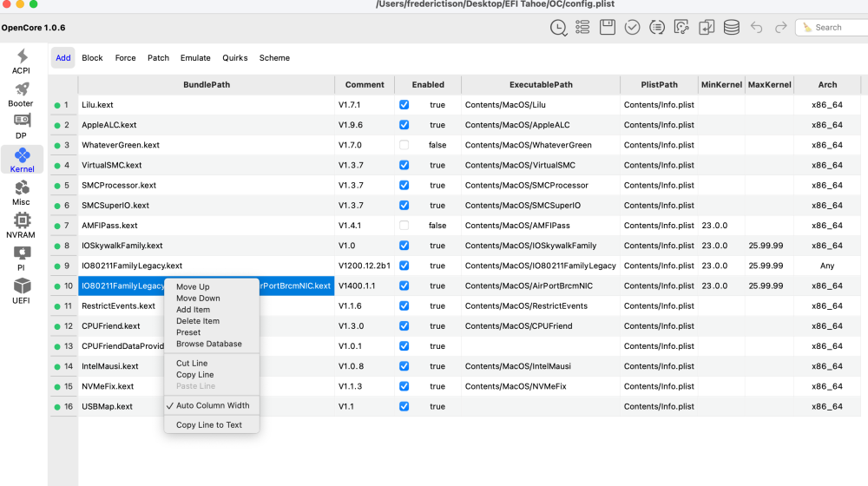Choose Copy Line to Text option

point(212,424)
